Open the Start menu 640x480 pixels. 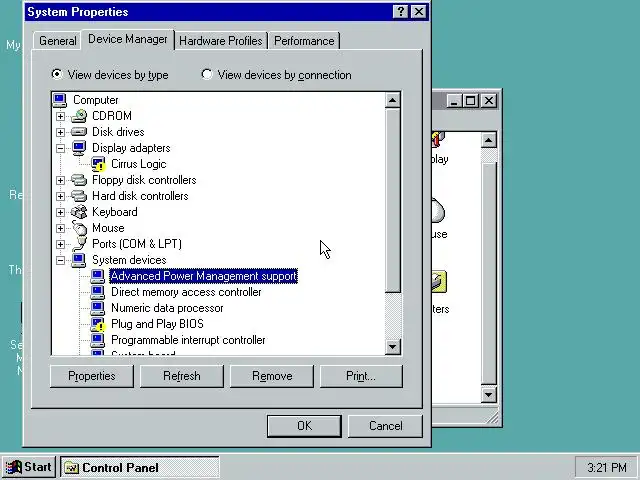point(29,467)
